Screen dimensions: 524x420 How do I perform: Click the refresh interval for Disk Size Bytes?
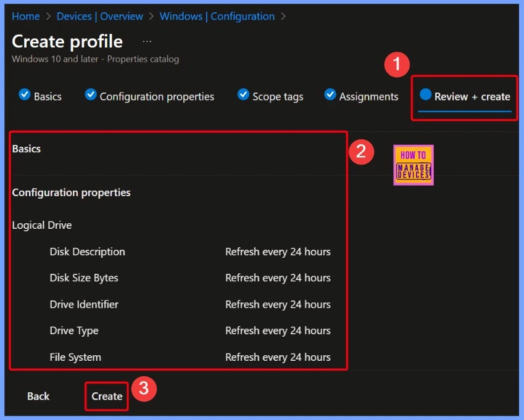point(278,278)
